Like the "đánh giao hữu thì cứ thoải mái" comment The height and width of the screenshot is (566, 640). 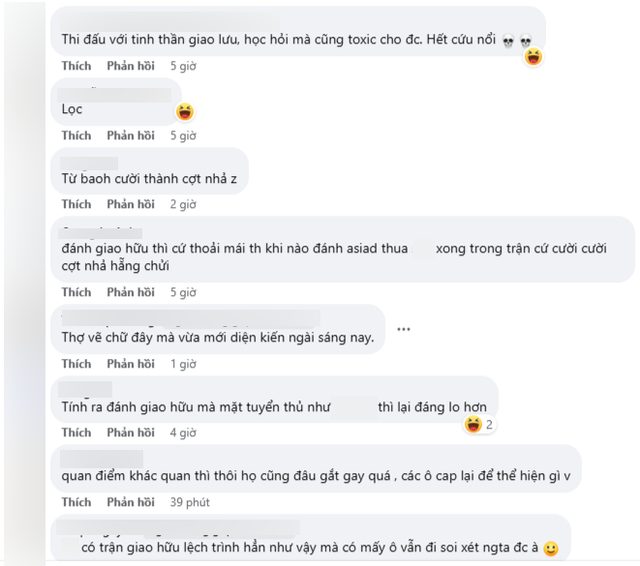[76, 293]
